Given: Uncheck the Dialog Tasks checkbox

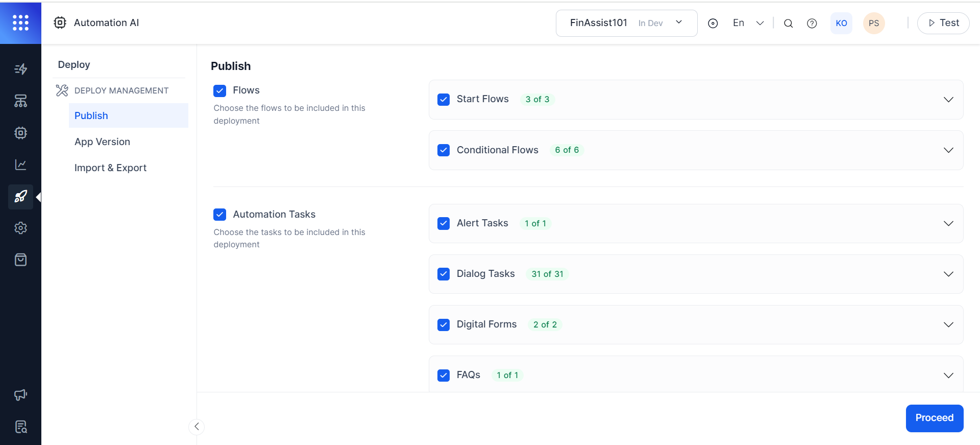Looking at the screenshot, I should tap(444, 274).
